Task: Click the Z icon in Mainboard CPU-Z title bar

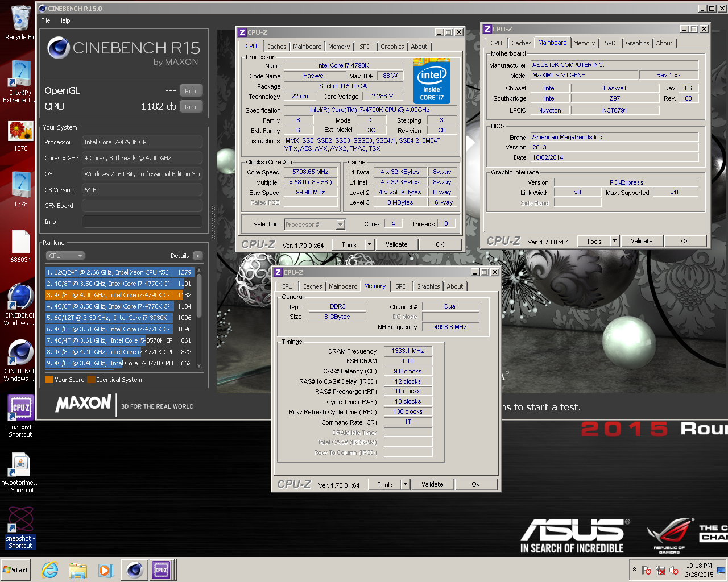Action: pos(487,29)
